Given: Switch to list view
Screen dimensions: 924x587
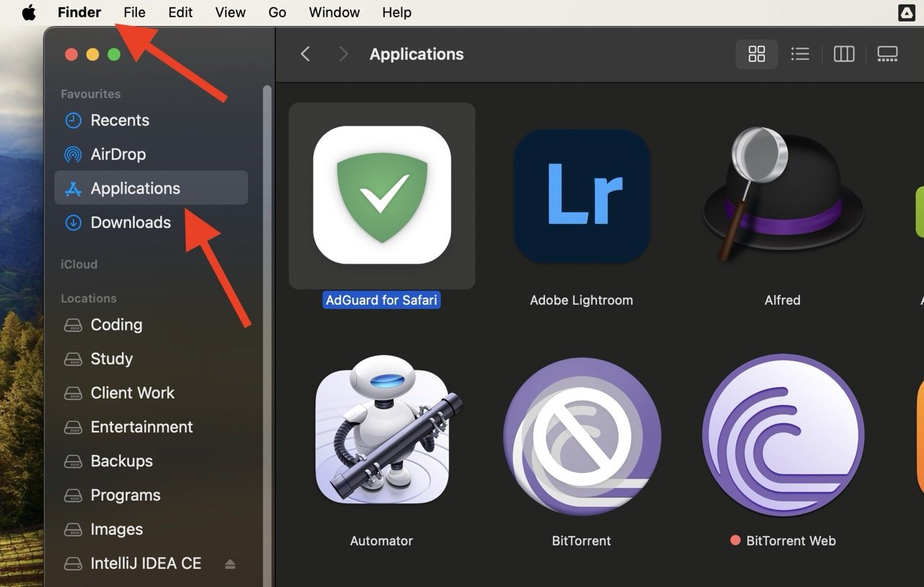Looking at the screenshot, I should (x=800, y=54).
